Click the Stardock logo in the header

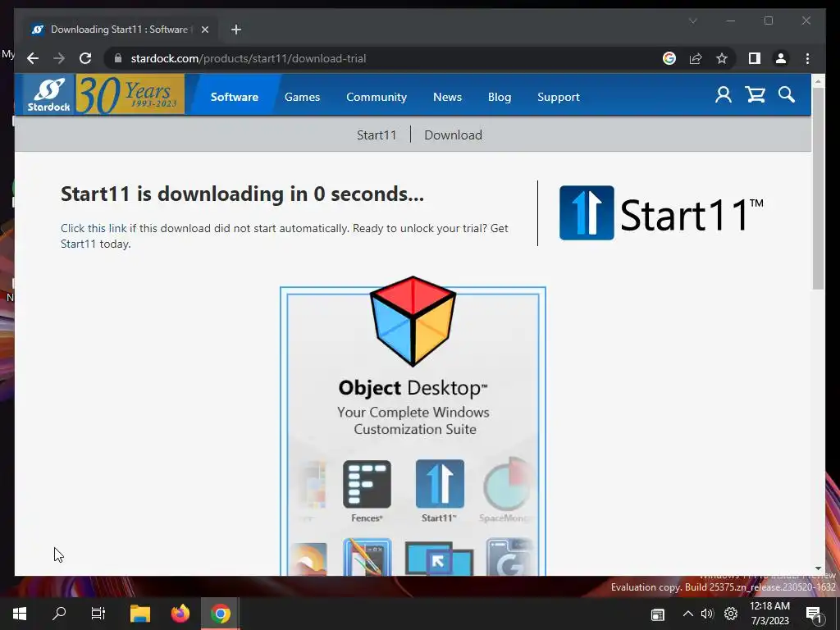(x=48, y=95)
